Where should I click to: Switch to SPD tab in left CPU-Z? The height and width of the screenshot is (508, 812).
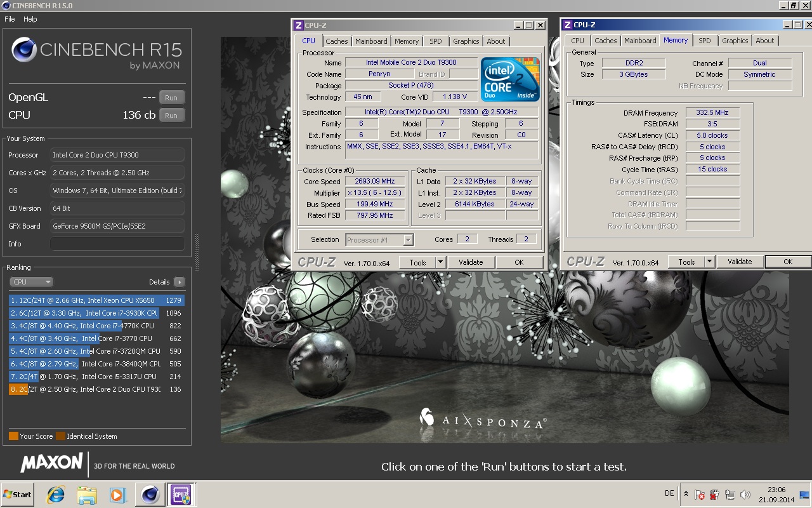[x=436, y=41]
